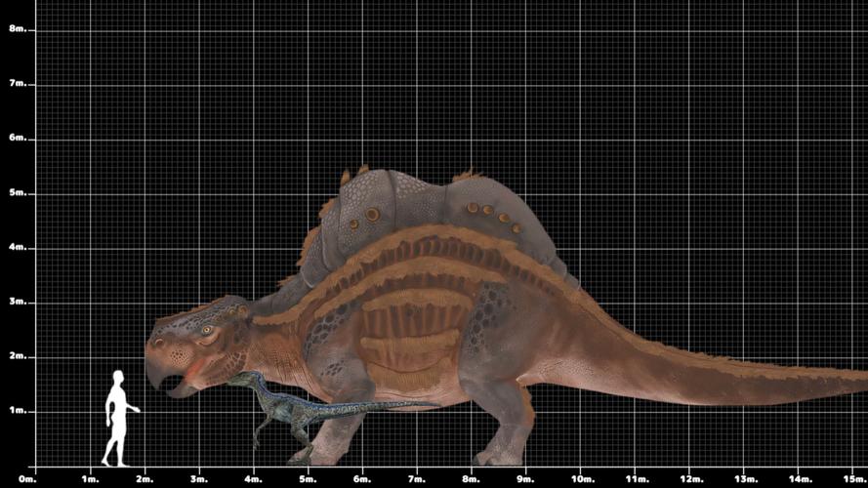Click the "6m." label on horizontal axis
The height and width of the screenshot is (488, 868).
coord(362,479)
